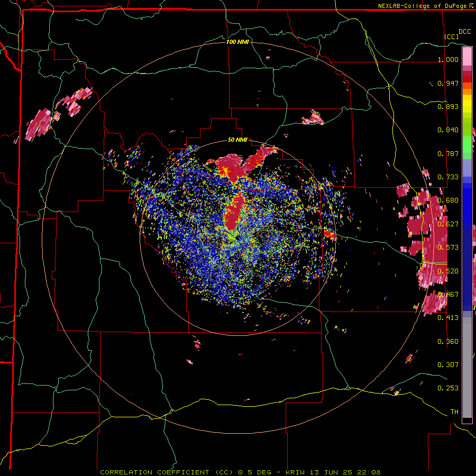Select the 0.520 scale value
Screen dimensions: 476x476
(x=448, y=271)
